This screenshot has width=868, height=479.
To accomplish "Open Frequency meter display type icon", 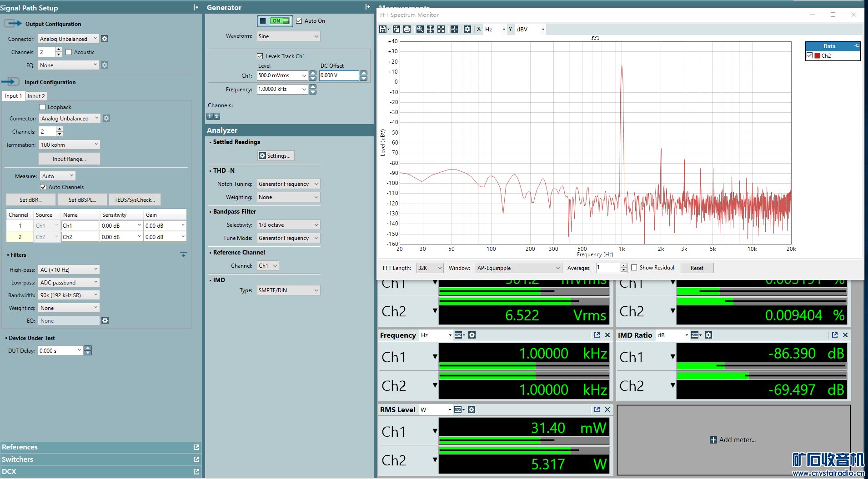I will tap(459, 335).
